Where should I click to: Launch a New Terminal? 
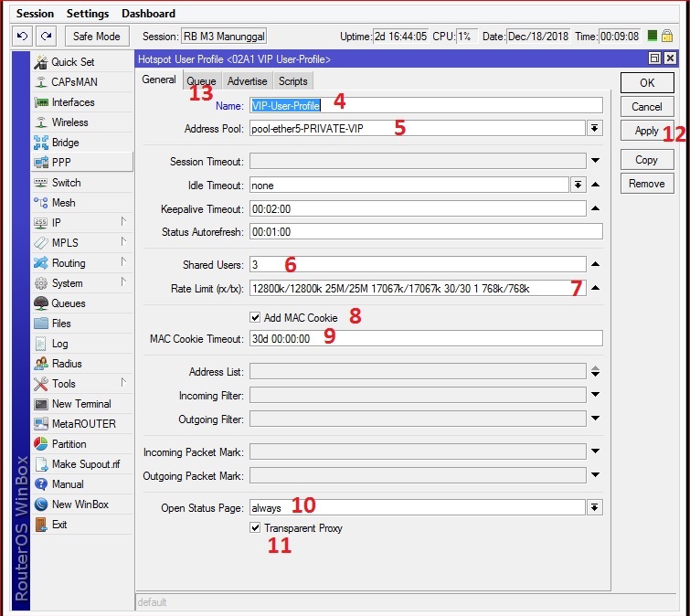pyautogui.click(x=82, y=404)
